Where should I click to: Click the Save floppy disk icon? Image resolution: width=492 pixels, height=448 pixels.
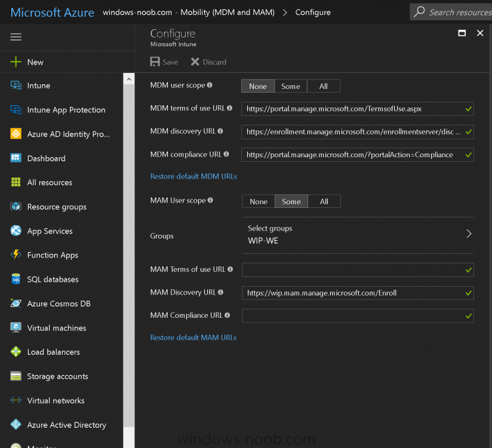(x=155, y=62)
